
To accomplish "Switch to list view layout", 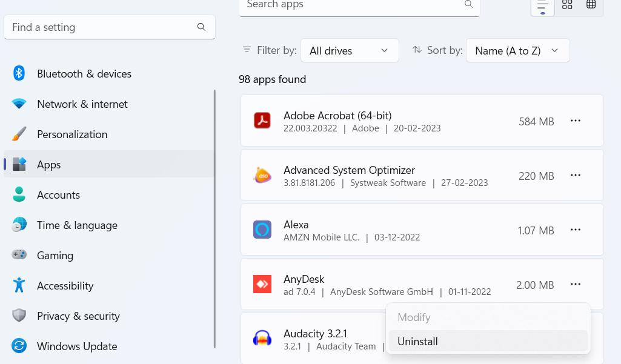I will click(543, 7).
